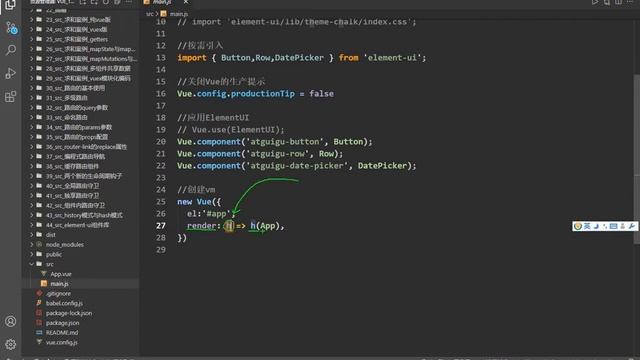Collapse the src folder
Image resolution: width=640 pixels, height=360 pixels.
(49, 264)
